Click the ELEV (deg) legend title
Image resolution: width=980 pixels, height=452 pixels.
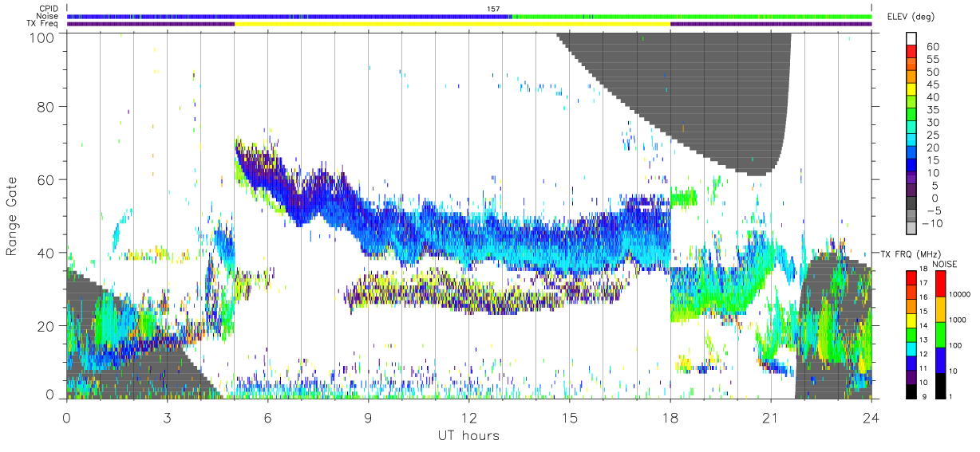(911, 17)
